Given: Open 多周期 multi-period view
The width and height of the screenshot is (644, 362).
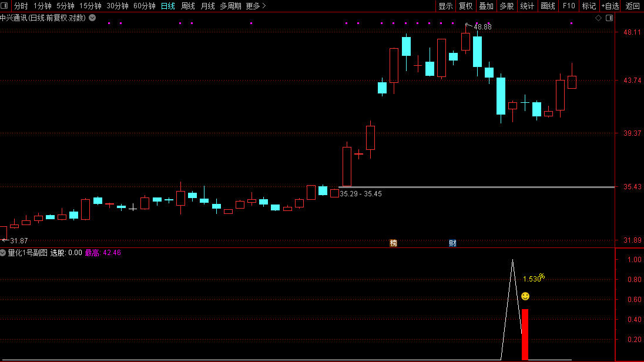Looking at the screenshot, I should [230, 6].
